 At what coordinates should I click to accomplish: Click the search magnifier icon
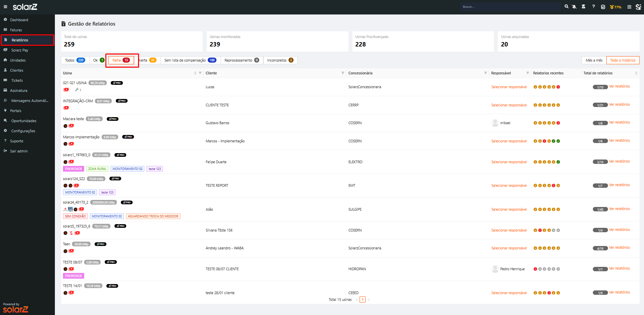(x=567, y=7)
